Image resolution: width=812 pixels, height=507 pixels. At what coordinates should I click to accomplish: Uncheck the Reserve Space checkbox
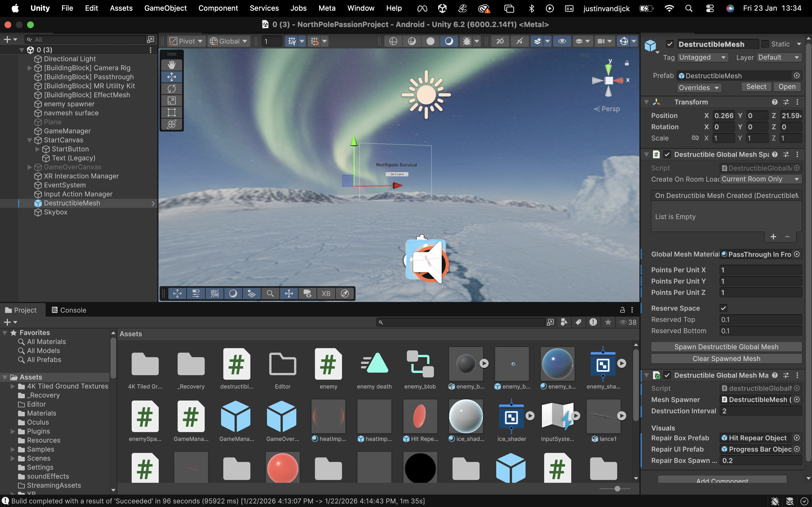(x=724, y=308)
